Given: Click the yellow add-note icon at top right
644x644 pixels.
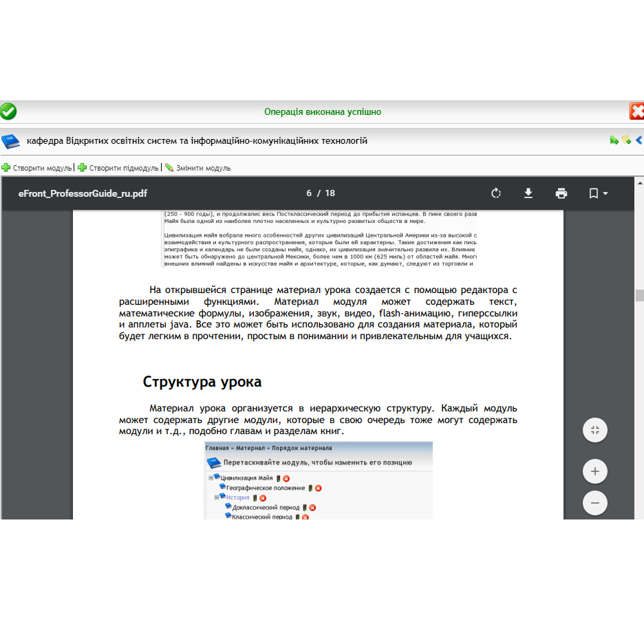Looking at the screenshot, I should (x=627, y=140).
